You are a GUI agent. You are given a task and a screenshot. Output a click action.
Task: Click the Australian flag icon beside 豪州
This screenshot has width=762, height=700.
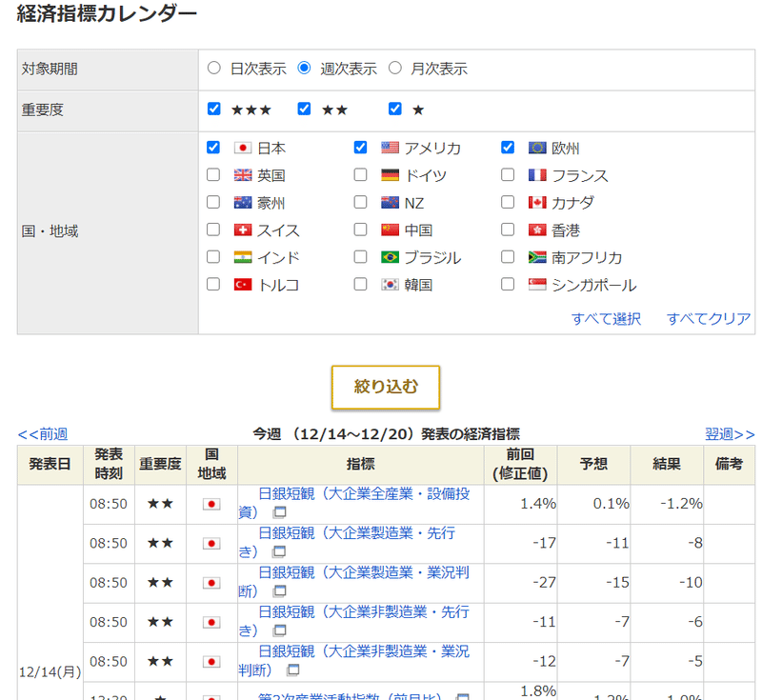(x=243, y=203)
